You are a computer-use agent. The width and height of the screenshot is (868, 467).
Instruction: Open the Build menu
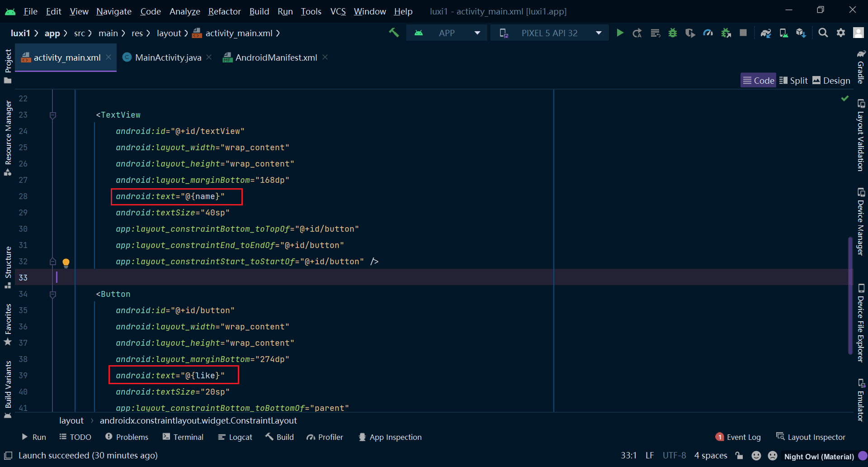259,11
